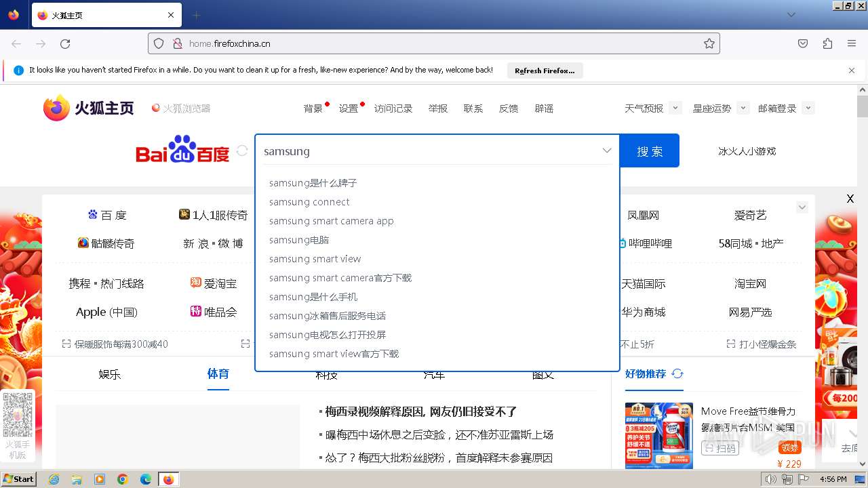Click the volume speaker tray icon
This screenshot has height=488, width=868.
coord(771,479)
